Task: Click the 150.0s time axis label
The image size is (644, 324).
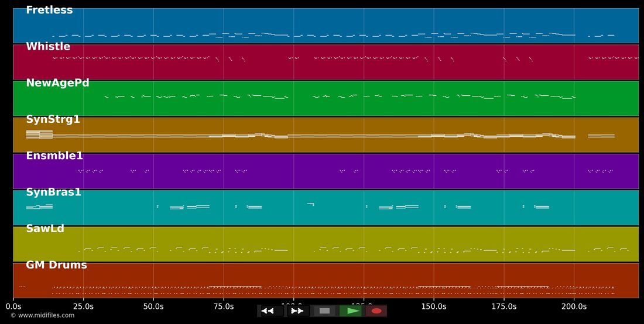Action: pyautogui.click(x=434, y=306)
